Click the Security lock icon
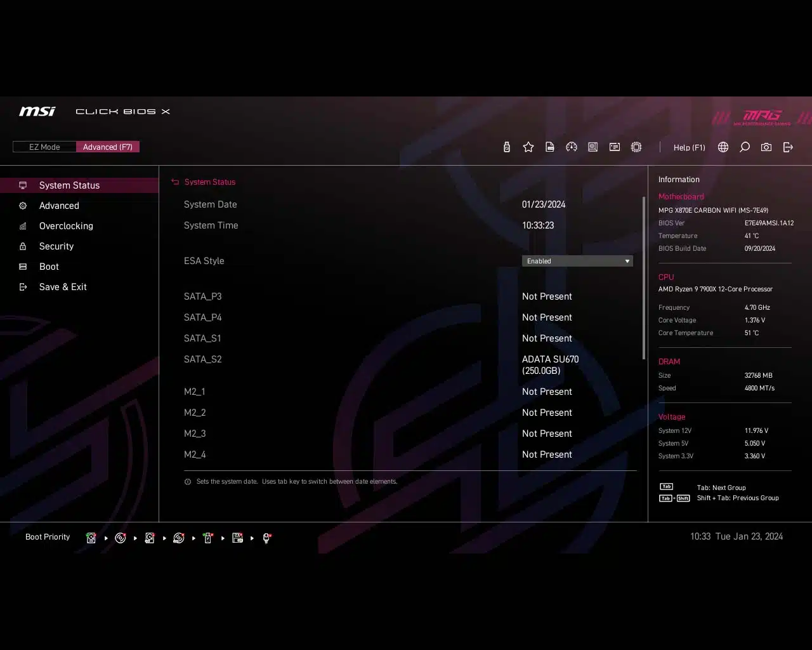 tap(23, 246)
